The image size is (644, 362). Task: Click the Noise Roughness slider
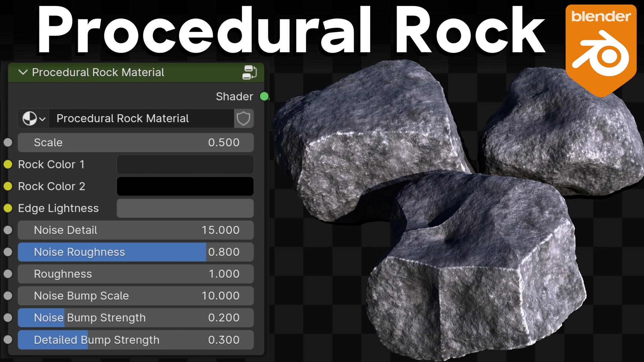click(x=136, y=252)
